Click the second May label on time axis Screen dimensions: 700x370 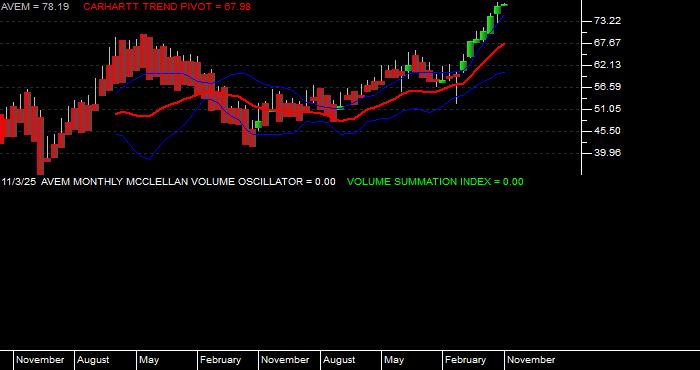pos(394,360)
